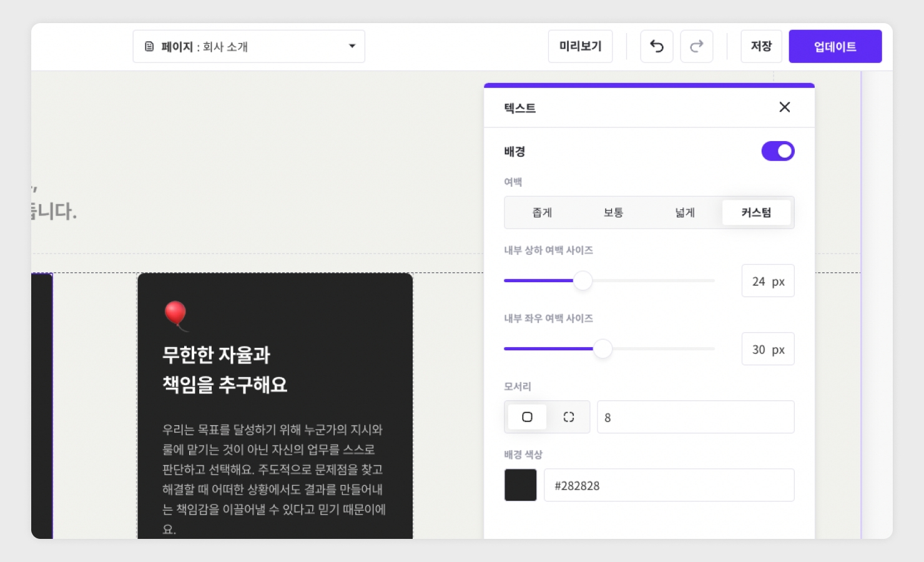Click the #282828 hex color field
This screenshot has height=562, width=924.
pos(669,485)
